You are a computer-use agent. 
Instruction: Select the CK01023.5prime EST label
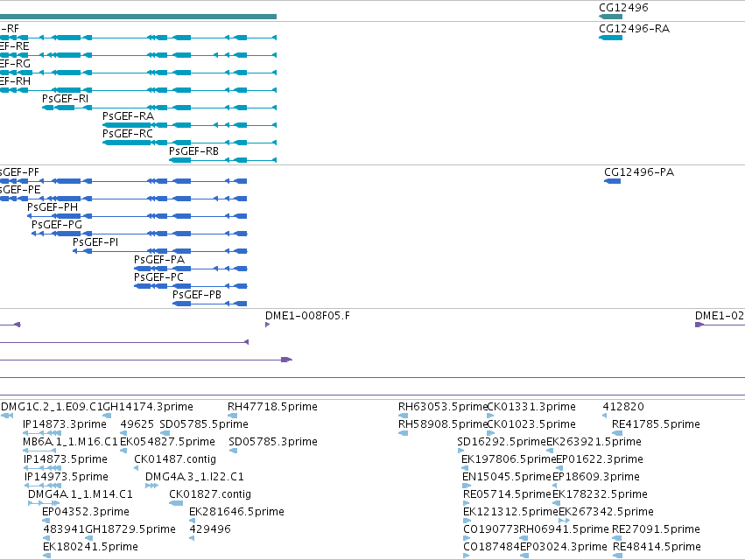(x=531, y=424)
